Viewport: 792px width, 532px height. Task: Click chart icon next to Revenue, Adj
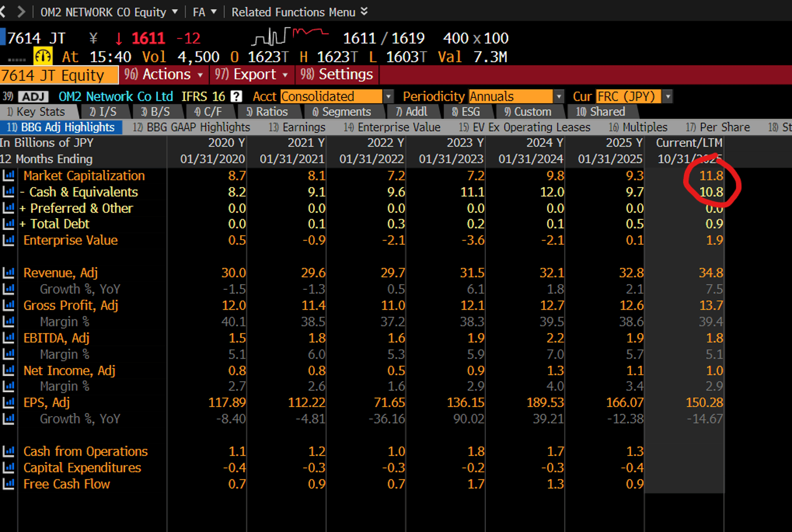8,273
